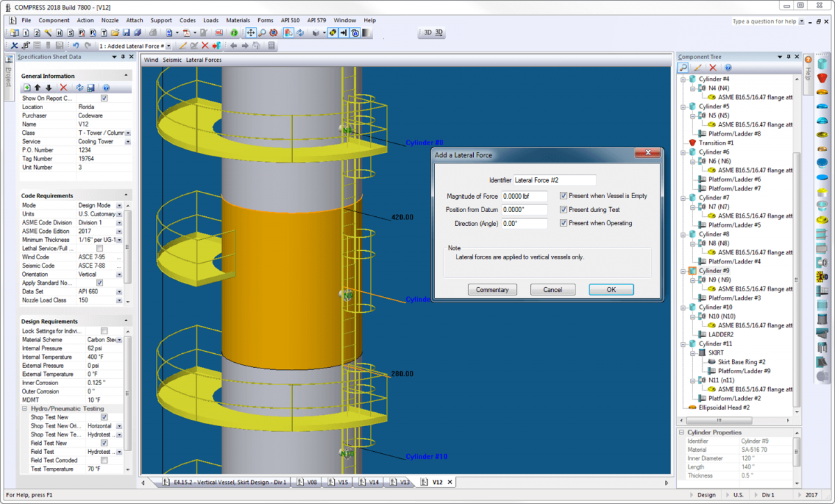Type in the Magnitude of Force field
Screen dimensions: 835x504
click(x=524, y=196)
